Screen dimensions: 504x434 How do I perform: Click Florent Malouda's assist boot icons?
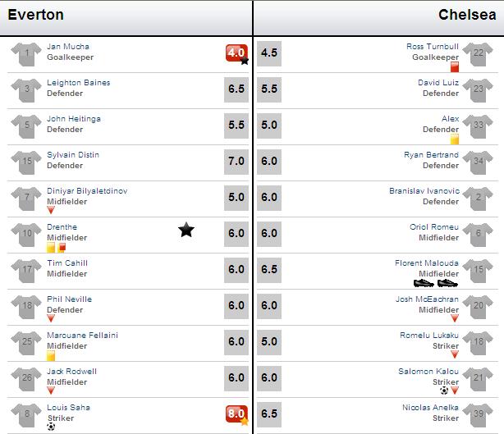pyautogui.click(x=436, y=283)
